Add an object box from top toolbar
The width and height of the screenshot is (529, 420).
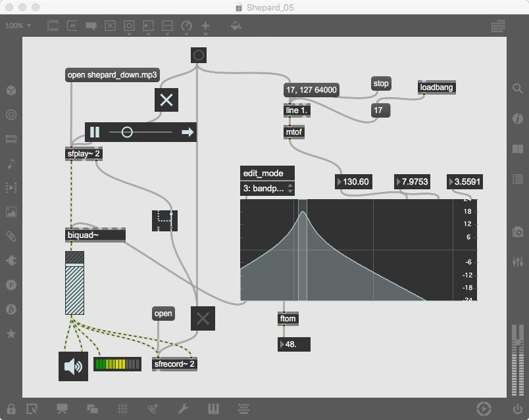pyautogui.click(x=53, y=26)
